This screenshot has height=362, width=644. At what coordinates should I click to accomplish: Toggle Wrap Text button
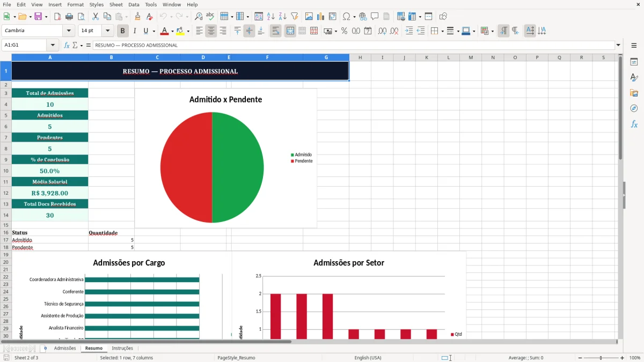point(276,31)
